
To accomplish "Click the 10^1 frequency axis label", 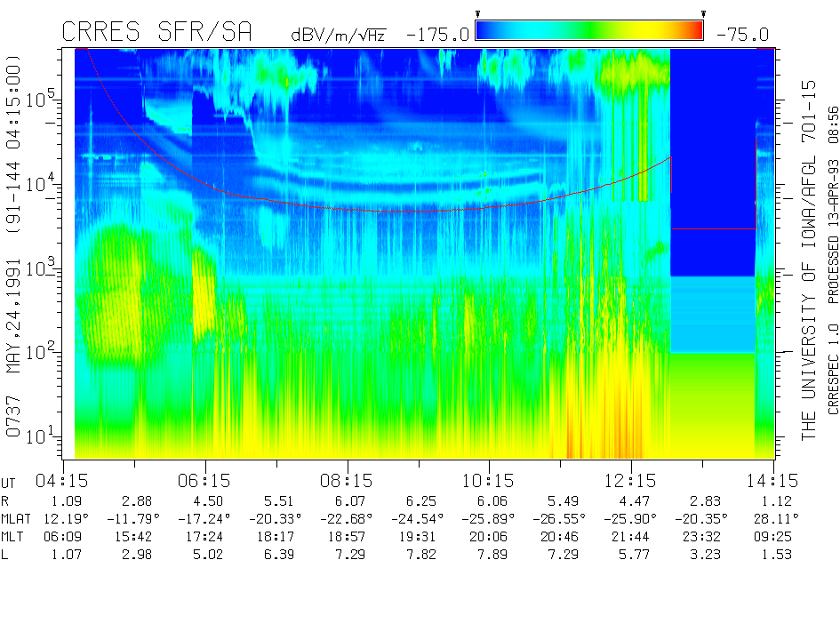I will point(41,435).
